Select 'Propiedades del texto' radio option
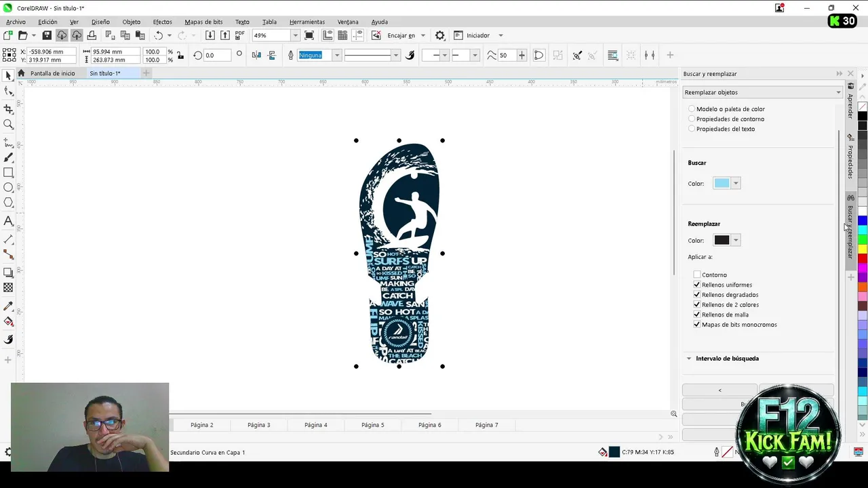Viewport: 868px width, 488px height. (x=692, y=129)
